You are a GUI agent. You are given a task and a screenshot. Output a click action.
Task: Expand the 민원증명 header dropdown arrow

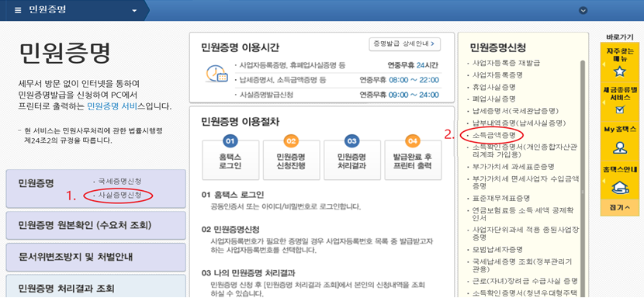[134, 11]
